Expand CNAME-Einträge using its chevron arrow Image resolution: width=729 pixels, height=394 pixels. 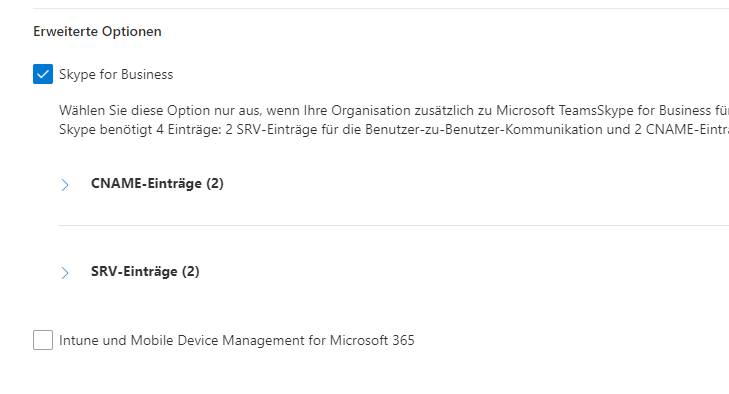pos(65,185)
